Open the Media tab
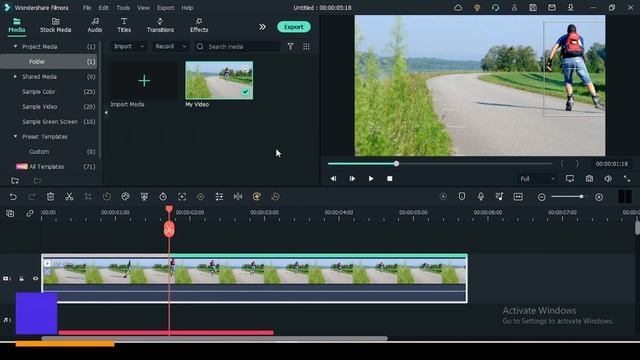This screenshot has height=360, width=640. coord(17,25)
